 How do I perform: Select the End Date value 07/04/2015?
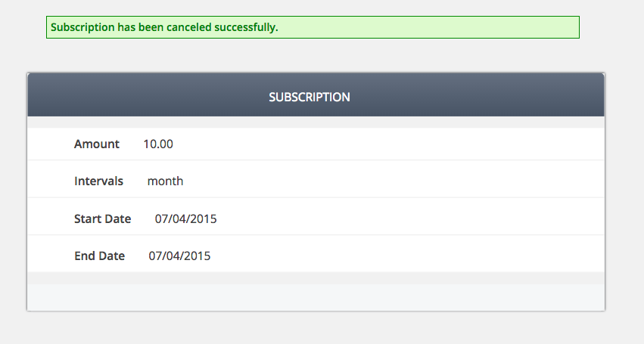tap(179, 256)
